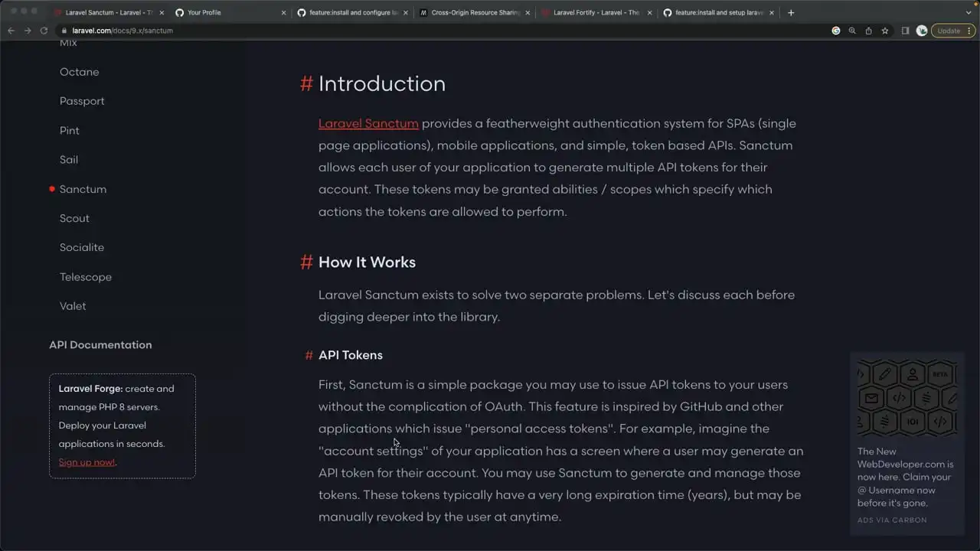Toggle the browser side panel
This screenshot has height=551, width=980.
906,31
